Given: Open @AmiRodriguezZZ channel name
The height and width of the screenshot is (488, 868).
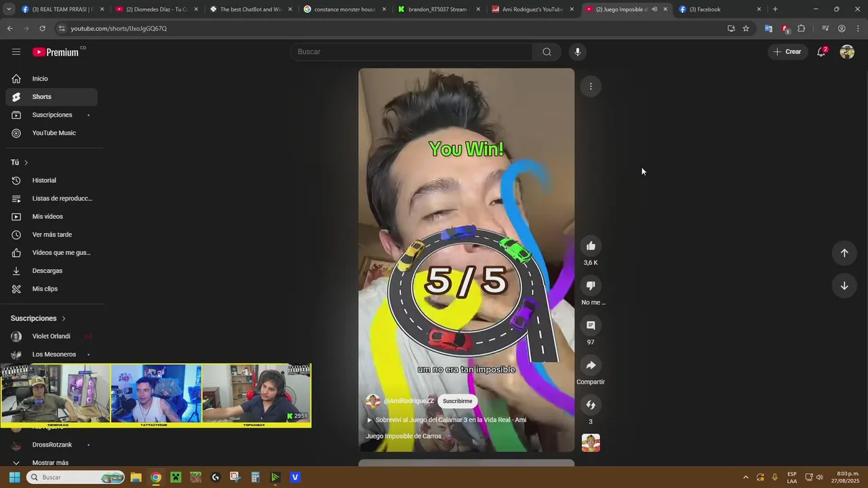Looking at the screenshot, I should pos(409,401).
